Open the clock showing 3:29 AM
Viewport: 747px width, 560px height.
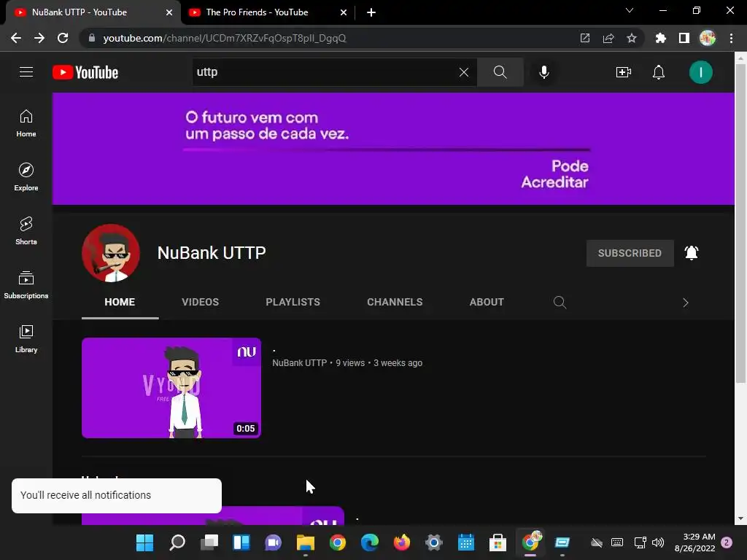[x=695, y=542]
